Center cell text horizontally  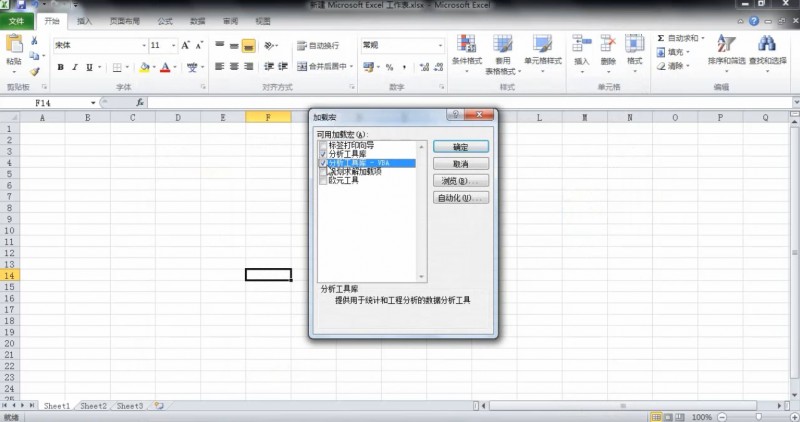tap(234, 66)
